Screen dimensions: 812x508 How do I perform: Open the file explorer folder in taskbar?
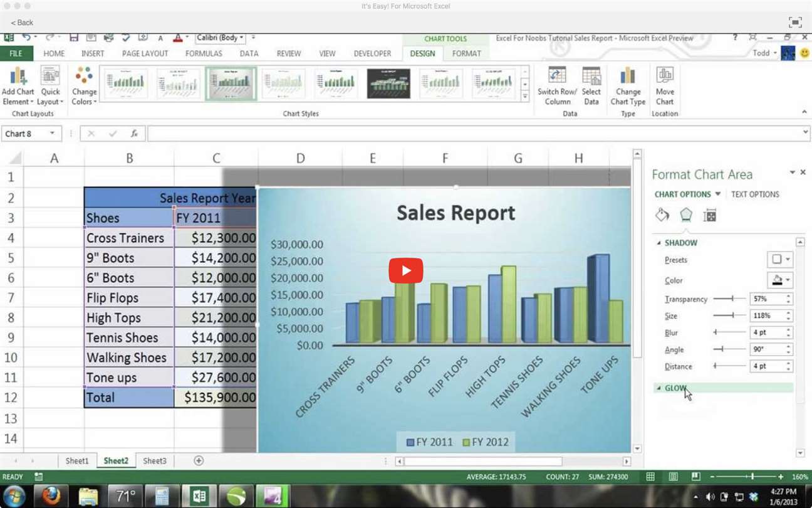(88, 497)
